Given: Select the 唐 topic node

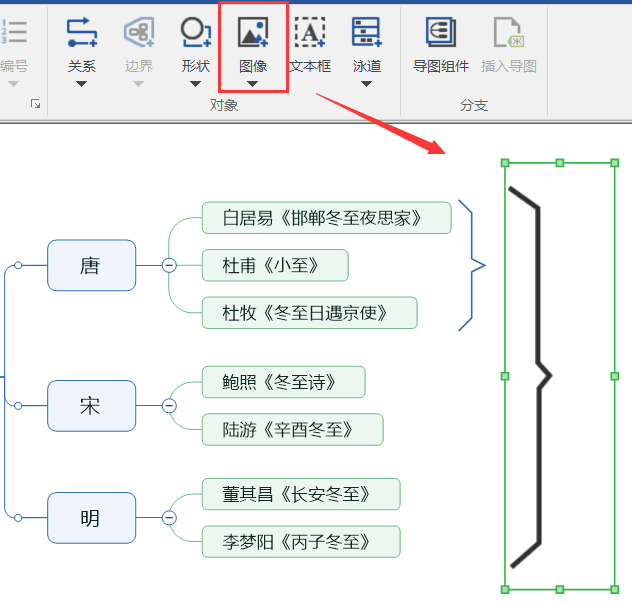Looking at the screenshot, I should point(91,265).
